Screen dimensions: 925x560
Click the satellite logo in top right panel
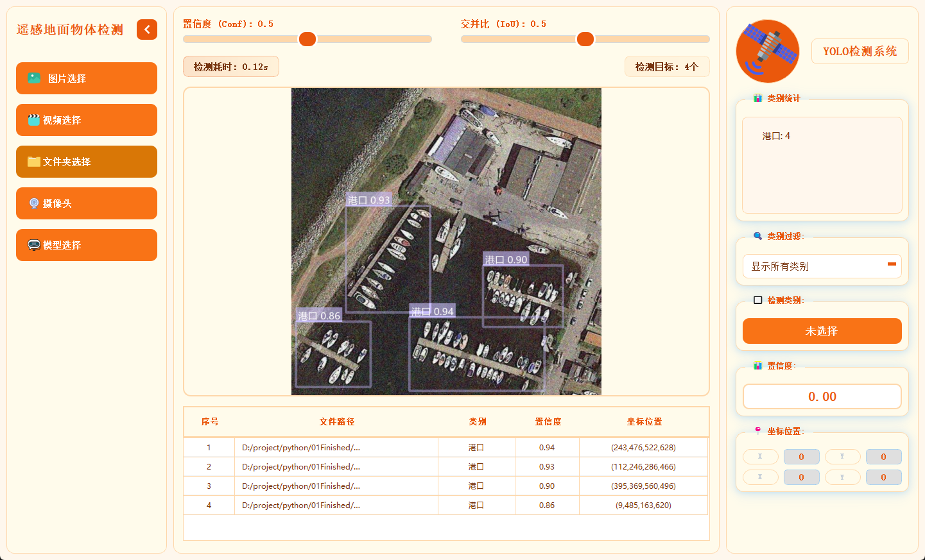(x=767, y=51)
